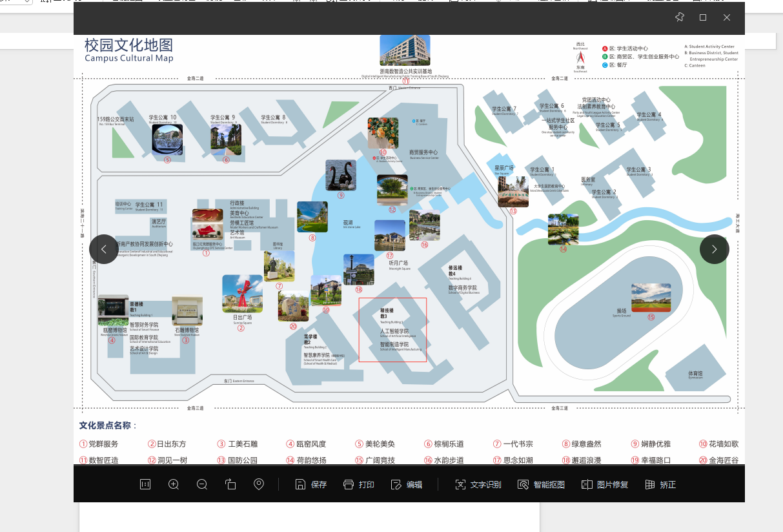Print the image using 打印
The height and width of the screenshot is (532, 783).
coord(359,484)
